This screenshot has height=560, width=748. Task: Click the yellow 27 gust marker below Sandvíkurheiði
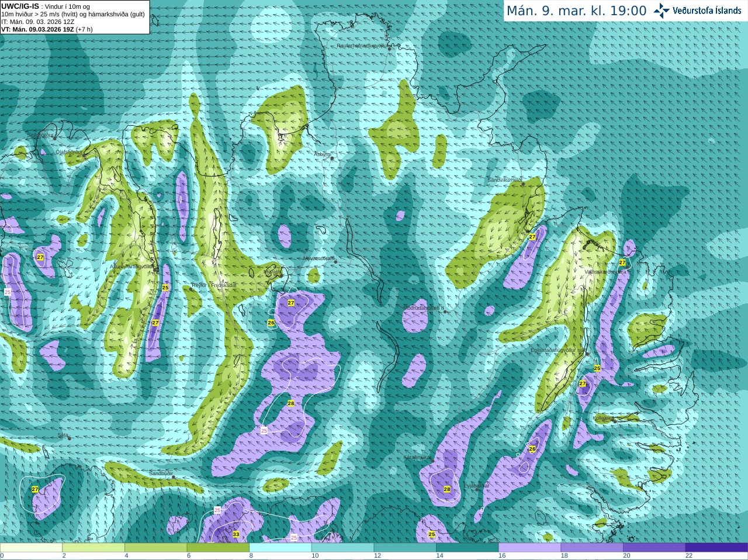coord(532,237)
